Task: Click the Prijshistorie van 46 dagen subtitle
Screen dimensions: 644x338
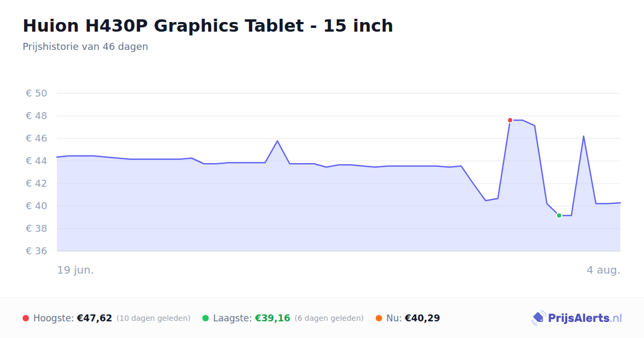Action: (x=85, y=47)
